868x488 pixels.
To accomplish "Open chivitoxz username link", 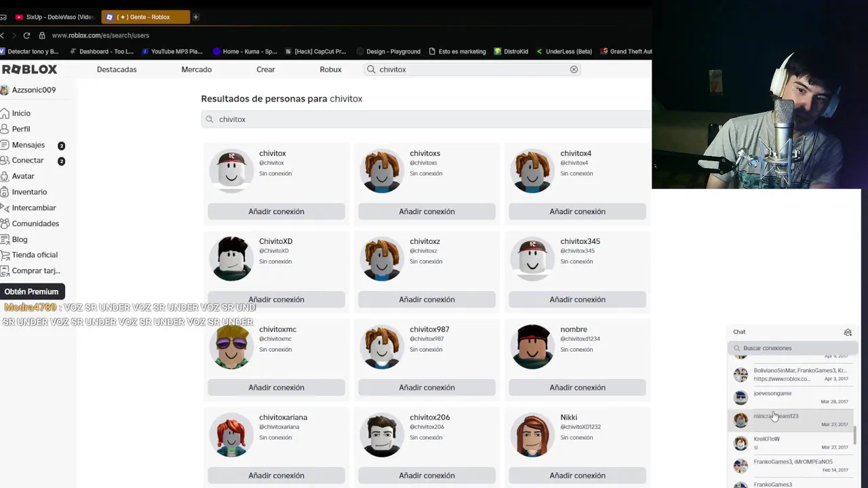I will pos(425,241).
